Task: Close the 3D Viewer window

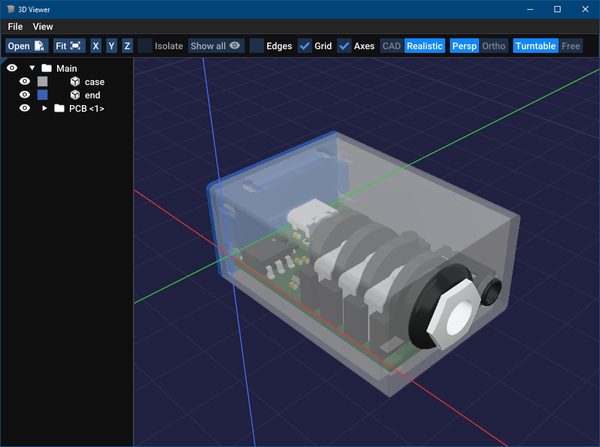Action: click(585, 9)
